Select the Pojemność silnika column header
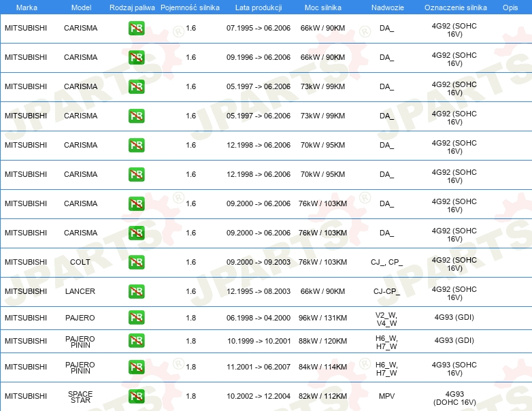Screen dimensions: 532x411 (190, 7)
